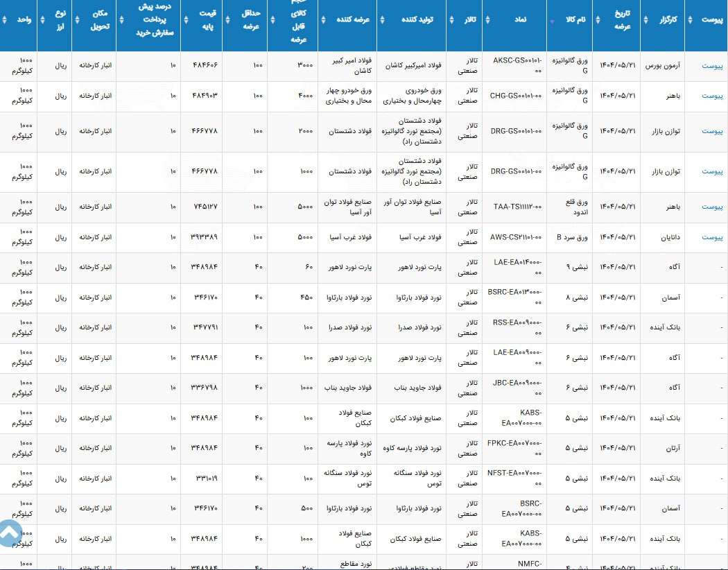Viewport: 728px width, 570px height.
Task: Click producer cell "نورد فولاد صدرا" in تولید کننده column
Action: click(x=419, y=327)
